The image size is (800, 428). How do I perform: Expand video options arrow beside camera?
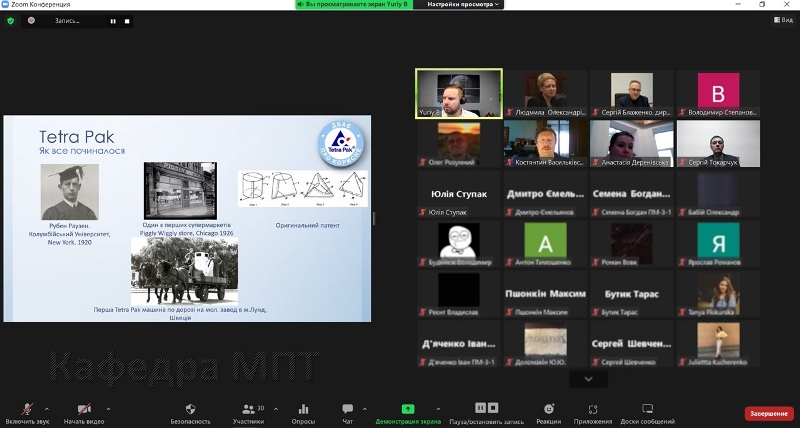108,409
